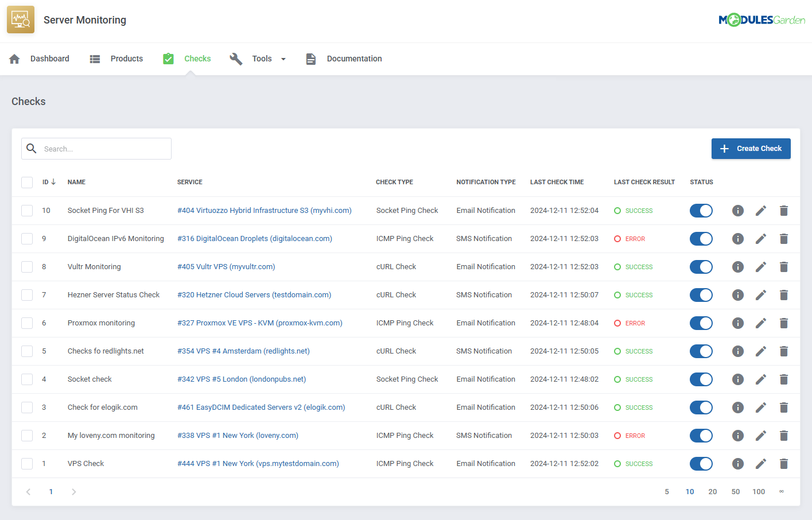Image resolution: width=812 pixels, height=520 pixels.
Task: Delete Checks fo redlights.net entry
Action: pos(784,351)
